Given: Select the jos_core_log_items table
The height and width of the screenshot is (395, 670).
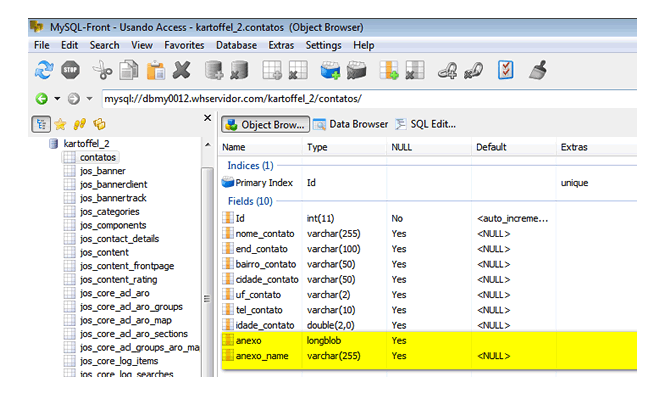Looking at the screenshot, I should 119,361.
